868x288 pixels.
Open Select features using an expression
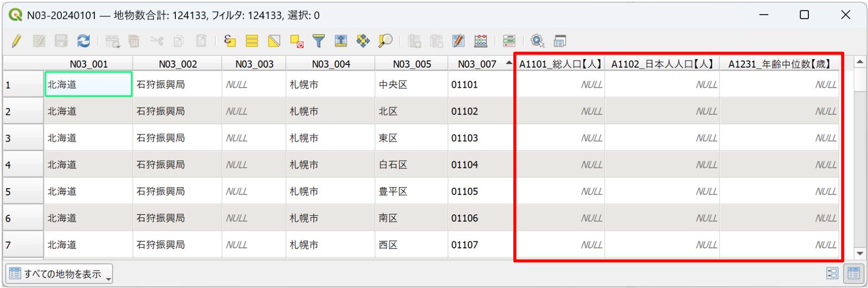coord(229,41)
